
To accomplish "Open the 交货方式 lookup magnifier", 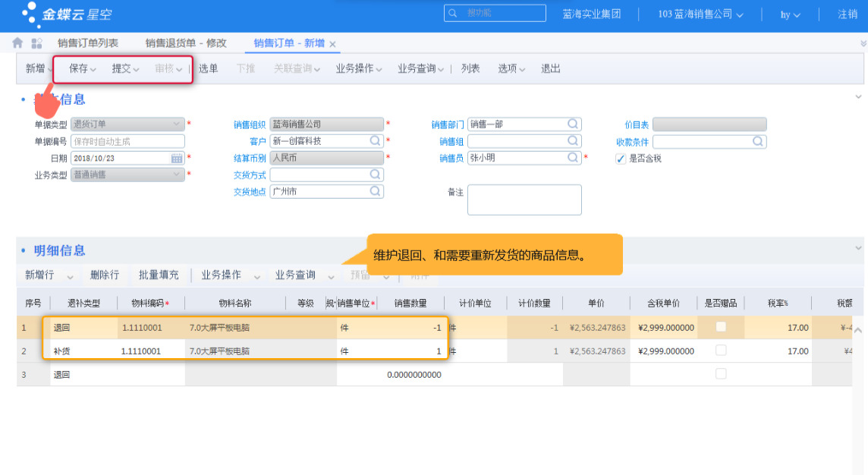I will click(x=375, y=175).
